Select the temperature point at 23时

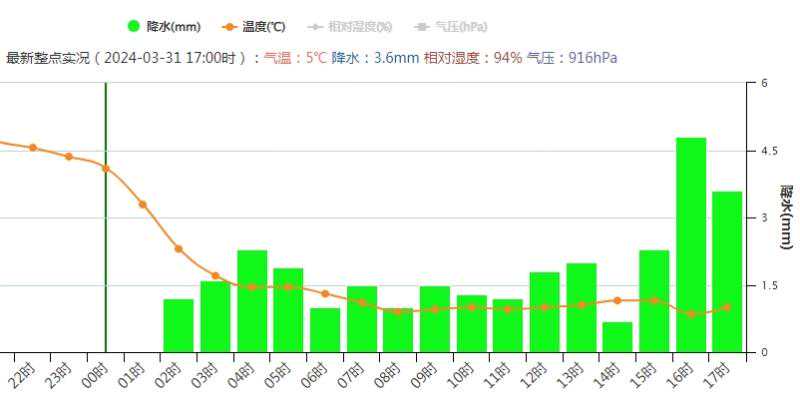coord(69,156)
